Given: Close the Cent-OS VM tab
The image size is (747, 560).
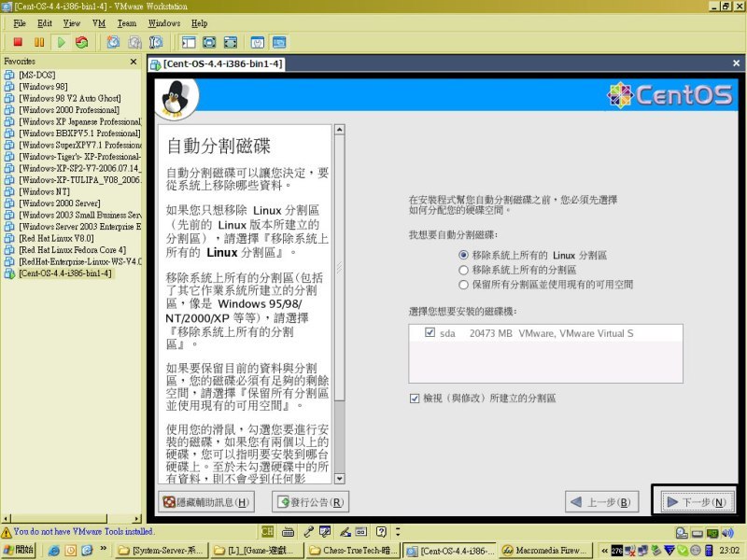Looking at the screenshot, I should click(x=736, y=63).
